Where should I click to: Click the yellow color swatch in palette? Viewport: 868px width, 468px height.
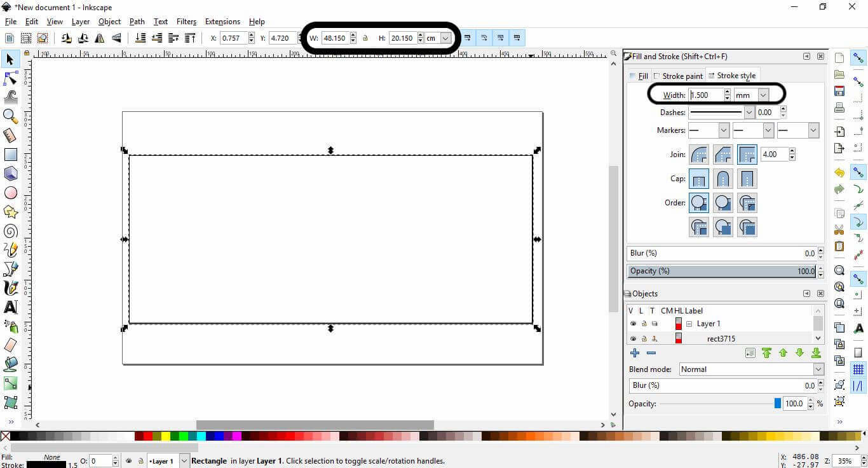click(x=166, y=436)
